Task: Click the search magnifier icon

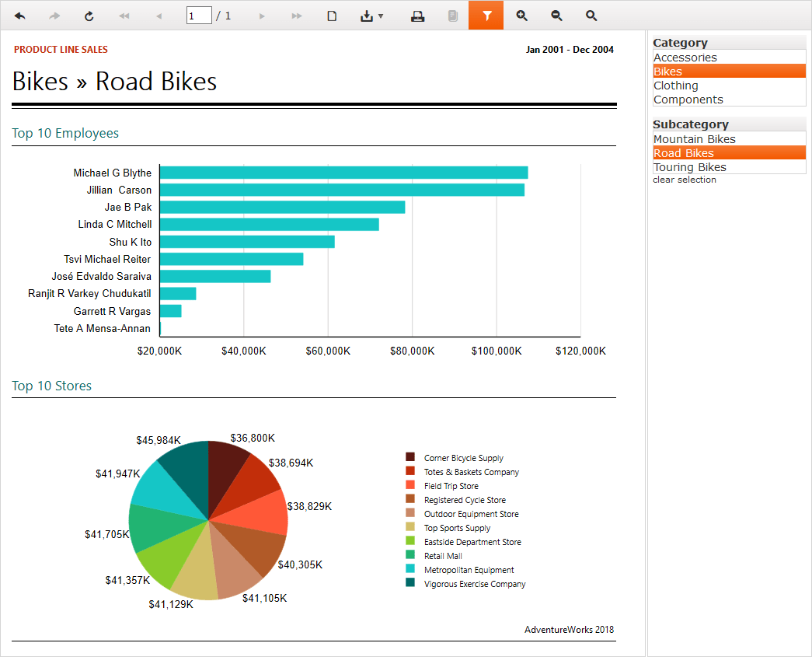Action: [591, 16]
